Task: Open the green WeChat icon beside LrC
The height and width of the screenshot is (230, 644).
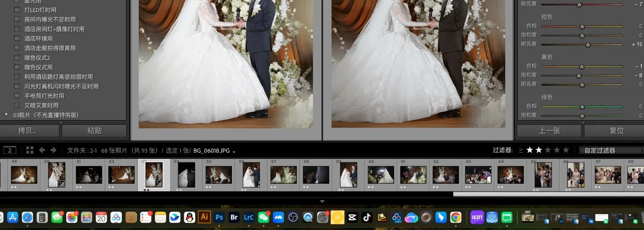Action: click(264, 217)
